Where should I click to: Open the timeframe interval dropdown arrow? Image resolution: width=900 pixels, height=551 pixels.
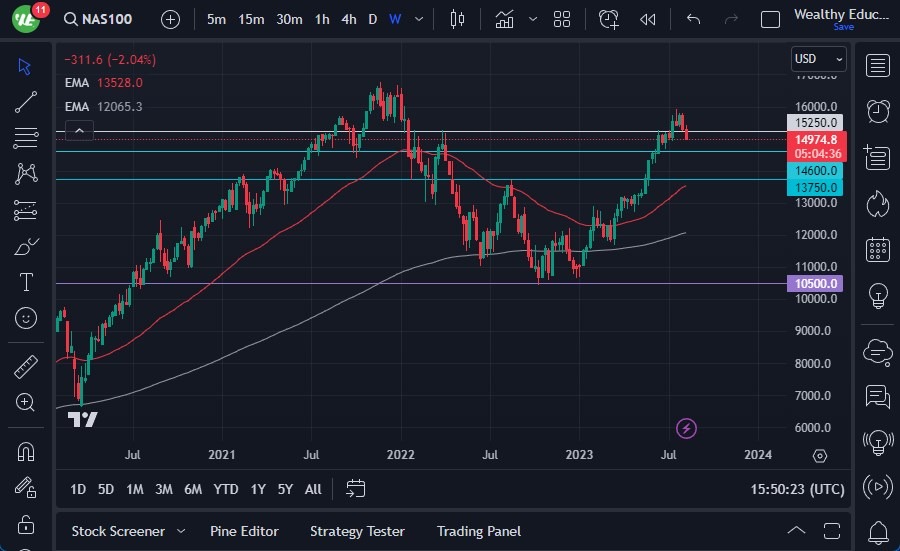(x=419, y=19)
